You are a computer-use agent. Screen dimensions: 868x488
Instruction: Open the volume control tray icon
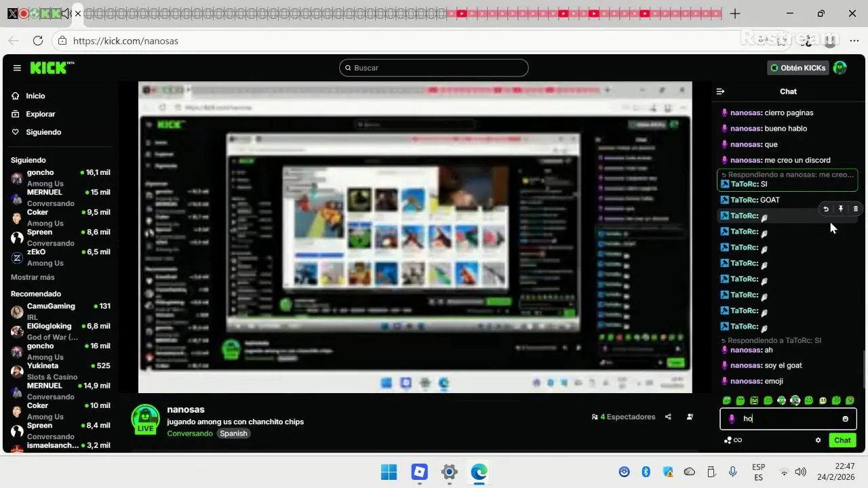coord(801,472)
